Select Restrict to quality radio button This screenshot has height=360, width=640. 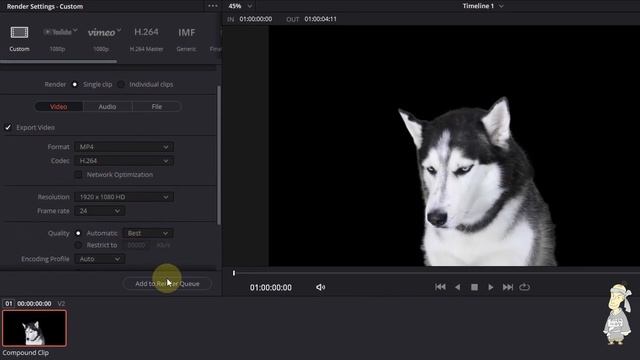(x=78, y=245)
